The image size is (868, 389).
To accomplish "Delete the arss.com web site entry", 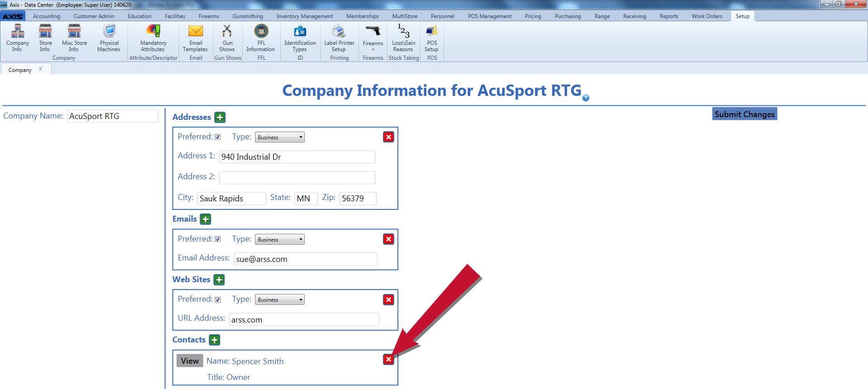I will click(x=388, y=300).
